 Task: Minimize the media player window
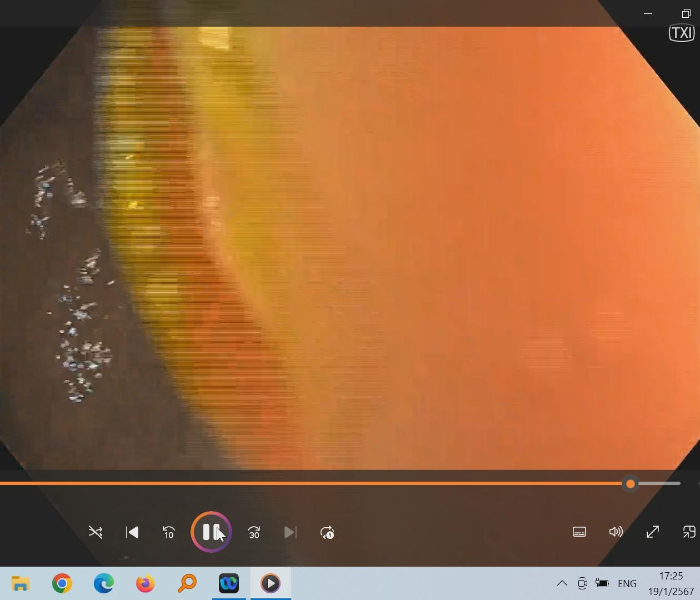coord(648,13)
